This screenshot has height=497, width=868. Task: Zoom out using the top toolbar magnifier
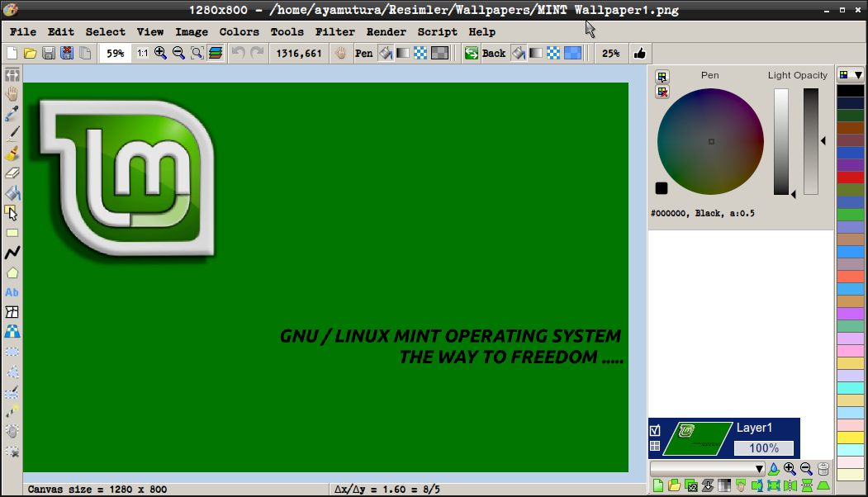pos(178,53)
